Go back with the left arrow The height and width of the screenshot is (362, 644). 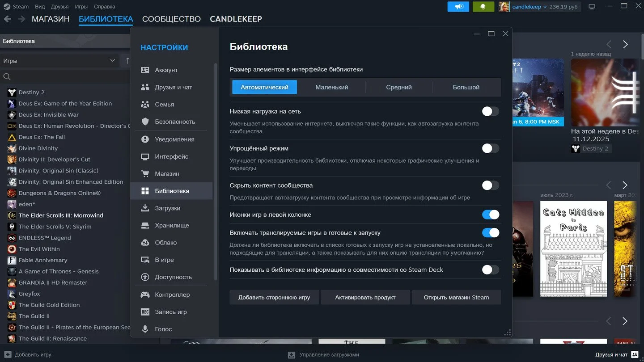pos(7,19)
